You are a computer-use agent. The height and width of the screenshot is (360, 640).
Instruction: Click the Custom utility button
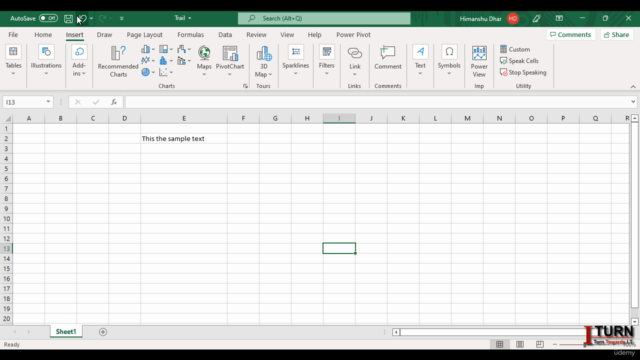coord(515,49)
